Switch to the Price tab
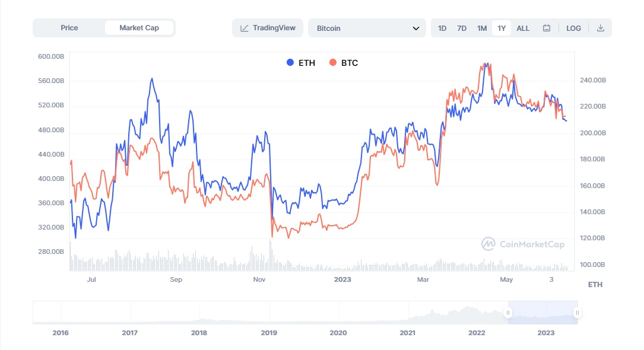This screenshot has width=644, height=350. (69, 28)
